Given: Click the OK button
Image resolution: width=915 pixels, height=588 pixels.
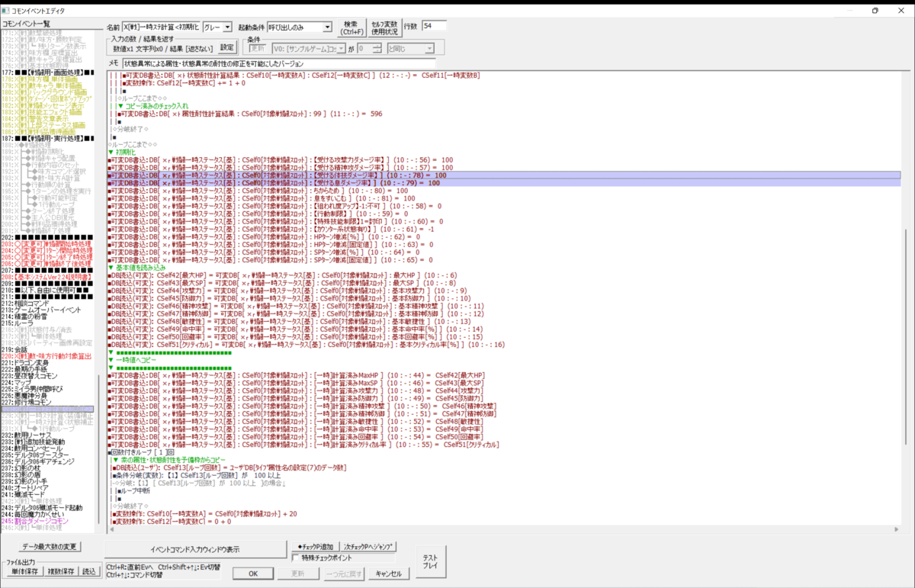Looking at the screenshot, I should pos(253,573).
